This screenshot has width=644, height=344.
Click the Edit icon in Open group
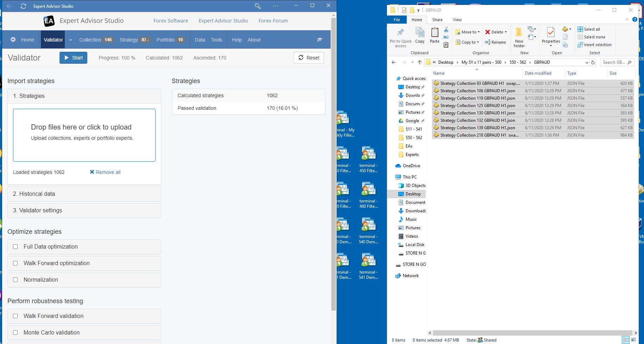(565, 37)
